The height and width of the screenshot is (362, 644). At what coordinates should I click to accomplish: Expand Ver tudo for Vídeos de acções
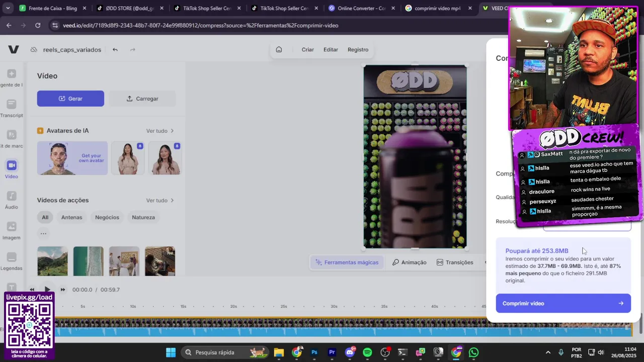click(160, 200)
